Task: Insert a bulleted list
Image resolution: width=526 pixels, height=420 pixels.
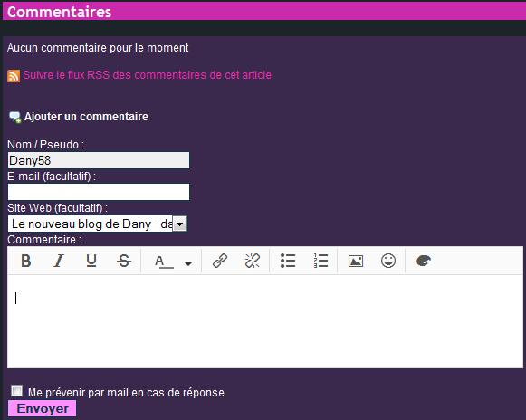Action: point(288,261)
